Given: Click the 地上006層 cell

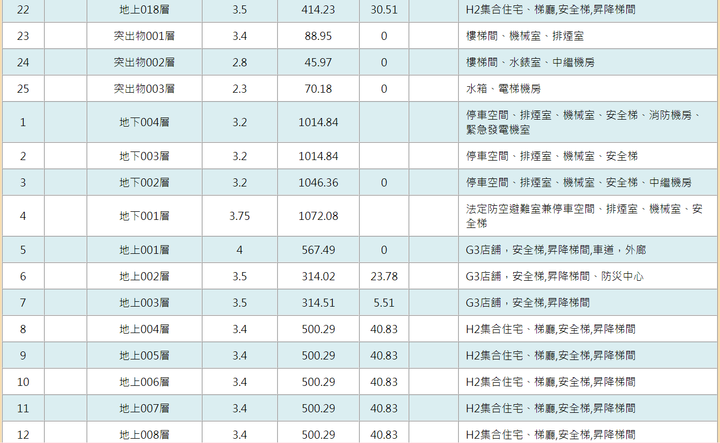Looking at the screenshot, I should coord(144,382).
